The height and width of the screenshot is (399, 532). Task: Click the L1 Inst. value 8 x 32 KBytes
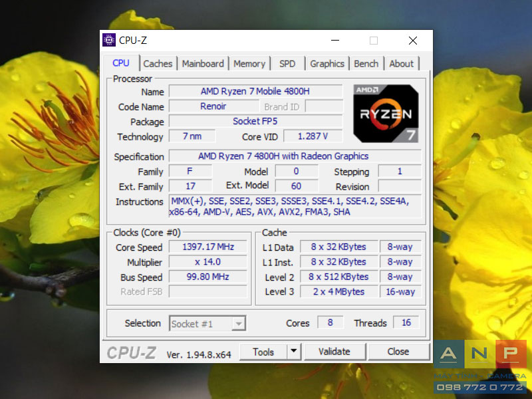pos(338,262)
